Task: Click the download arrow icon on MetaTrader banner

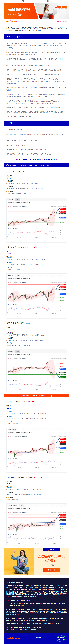Action: [x=51, y=396]
